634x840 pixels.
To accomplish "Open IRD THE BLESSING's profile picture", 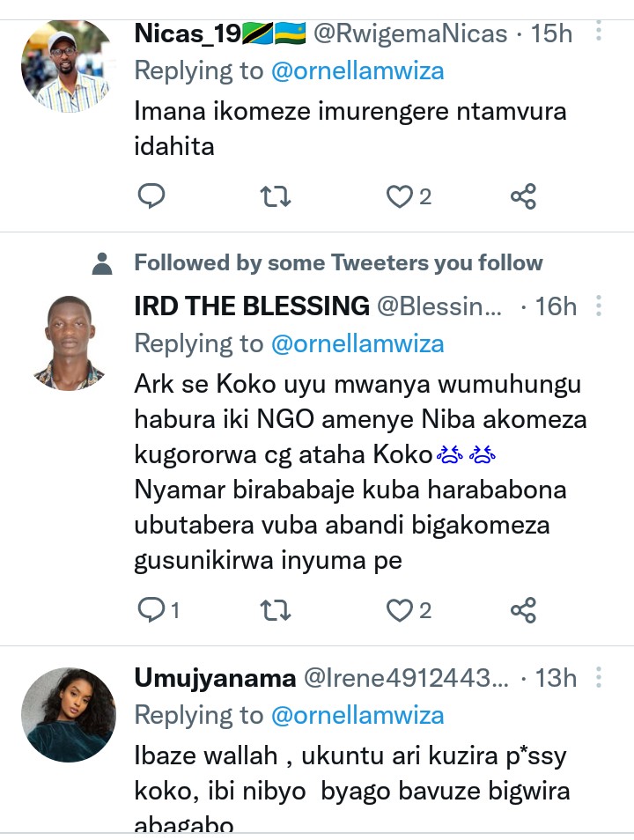I will click(68, 342).
